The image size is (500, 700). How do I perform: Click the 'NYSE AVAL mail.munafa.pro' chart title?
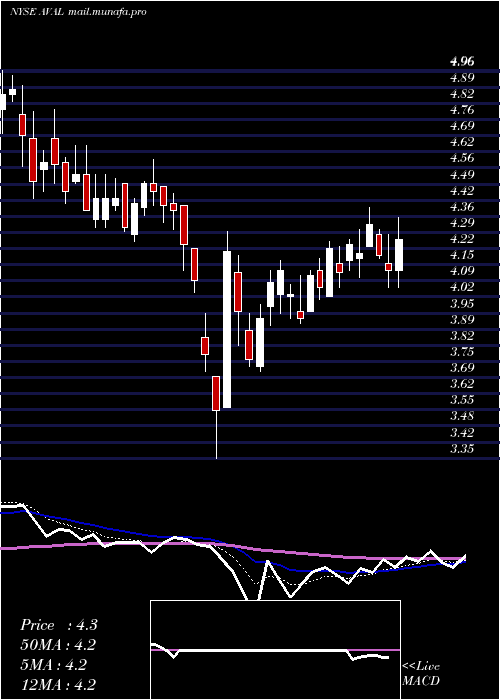click(x=79, y=12)
